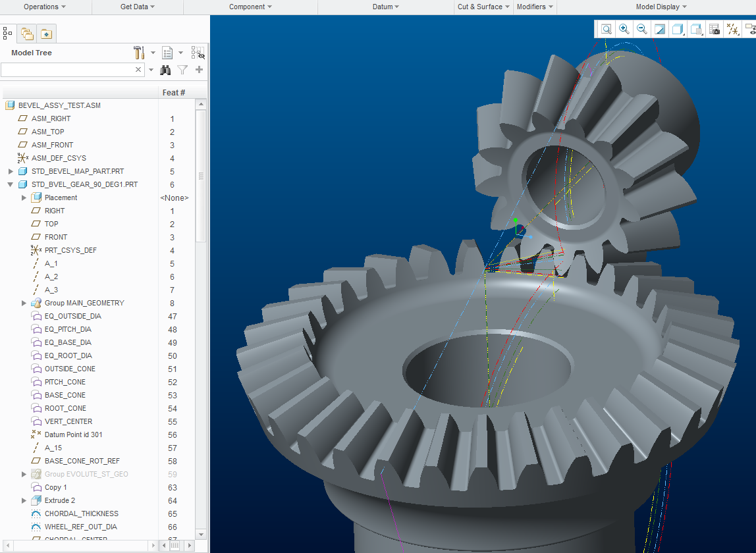Select PITCH_CONE feature in tree

[x=65, y=382]
